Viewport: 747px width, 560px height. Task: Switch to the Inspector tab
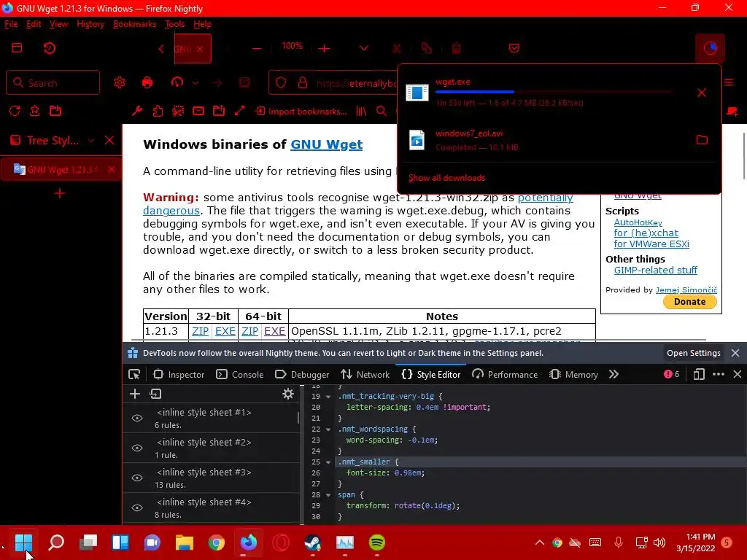179,374
